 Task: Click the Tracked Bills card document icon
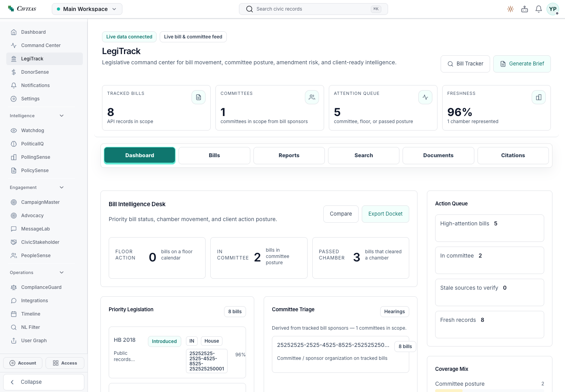point(199,97)
